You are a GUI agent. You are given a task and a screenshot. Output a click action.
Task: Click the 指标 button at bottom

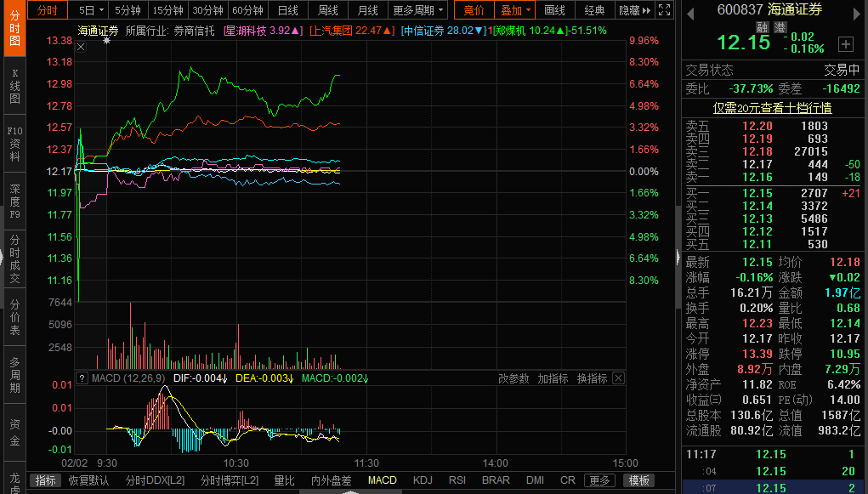tap(45, 480)
